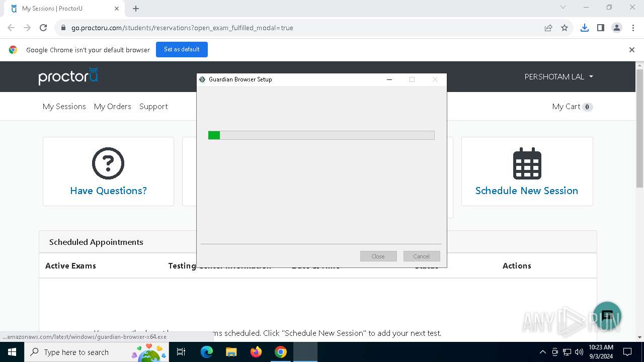Go forward in browser history

pyautogui.click(x=27, y=28)
